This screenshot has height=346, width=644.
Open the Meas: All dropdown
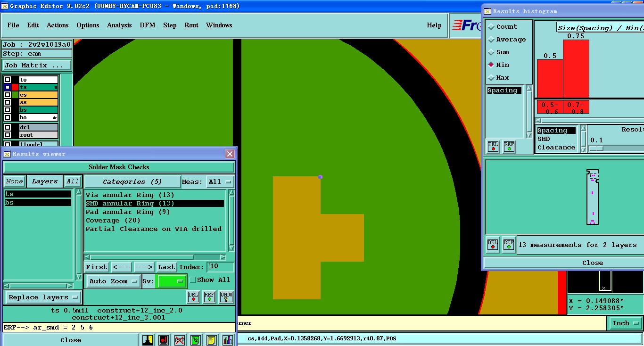click(221, 181)
